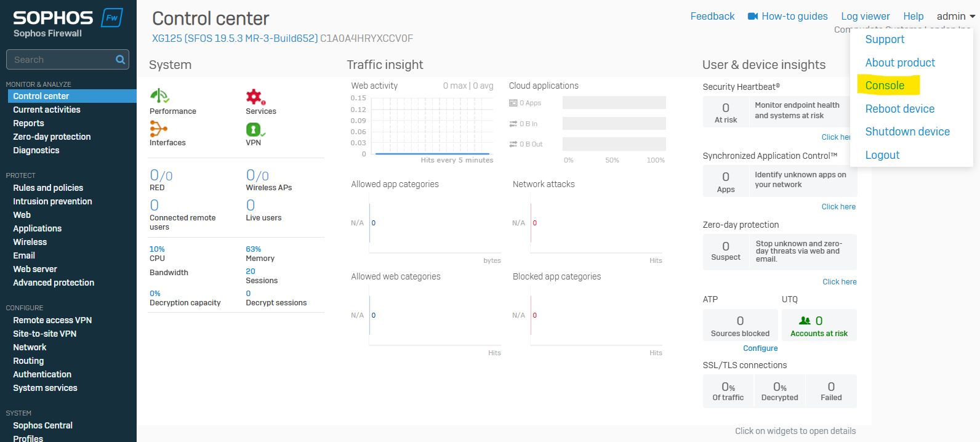
Task: Open Rules and policies
Action: pyautogui.click(x=48, y=188)
